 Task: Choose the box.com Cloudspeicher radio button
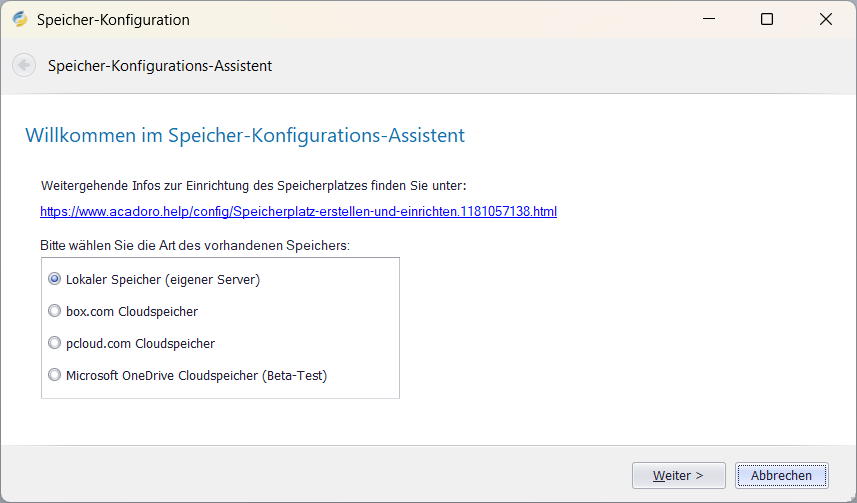(55, 311)
